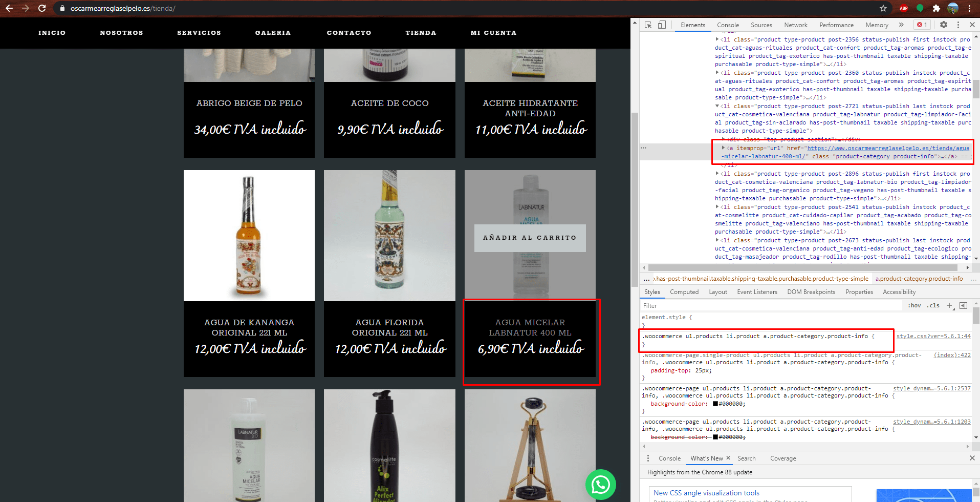Open the DevTools three-dot customize menu
Image resolution: width=980 pixels, height=502 pixels.
pyautogui.click(x=959, y=25)
